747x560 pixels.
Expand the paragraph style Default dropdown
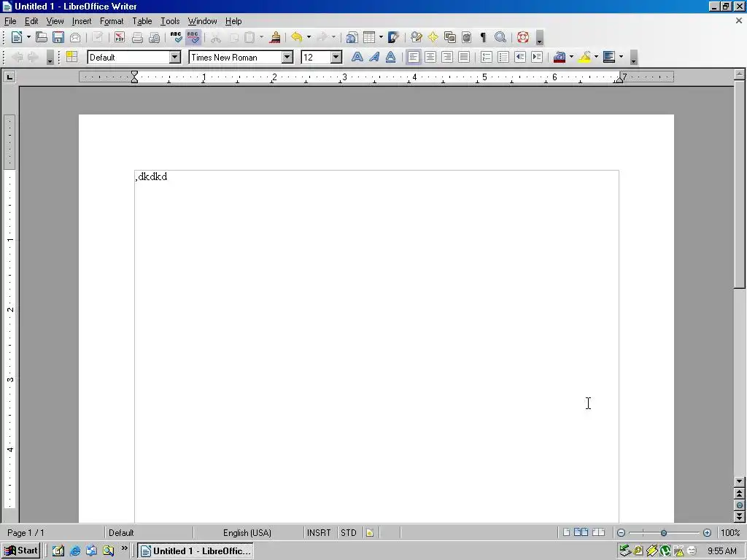(x=175, y=57)
